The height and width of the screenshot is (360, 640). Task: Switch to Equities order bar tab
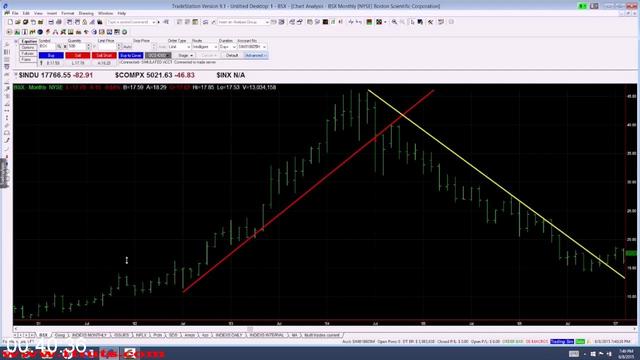(x=29, y=42)
